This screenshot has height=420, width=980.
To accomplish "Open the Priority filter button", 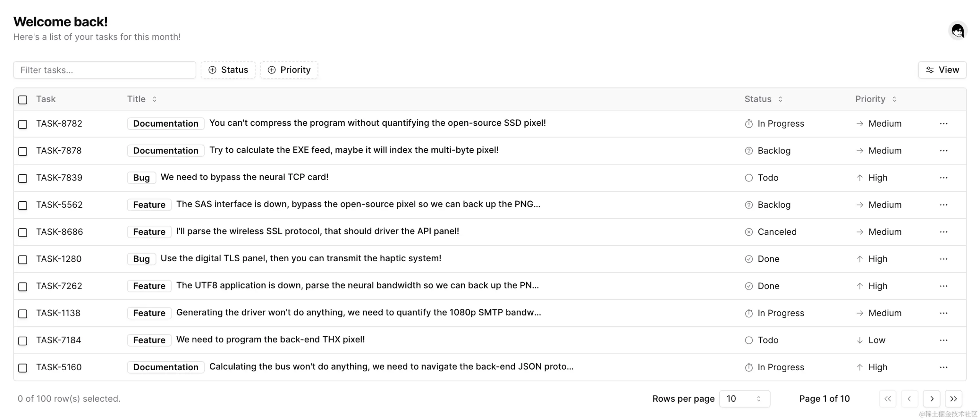I will coord(289,70).
